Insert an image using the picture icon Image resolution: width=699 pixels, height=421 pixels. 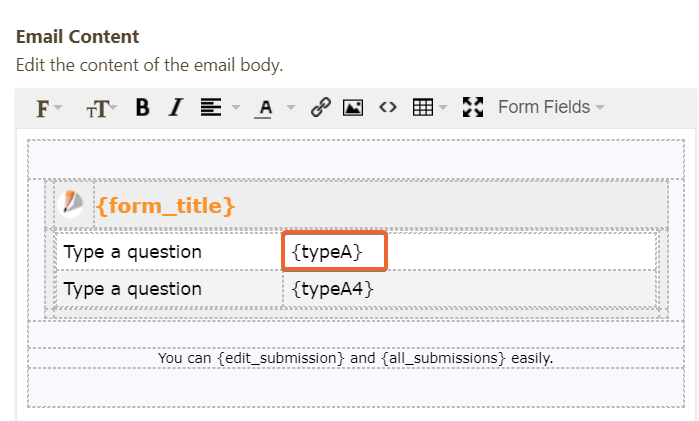pyautogui.click(x=352, y=107)
